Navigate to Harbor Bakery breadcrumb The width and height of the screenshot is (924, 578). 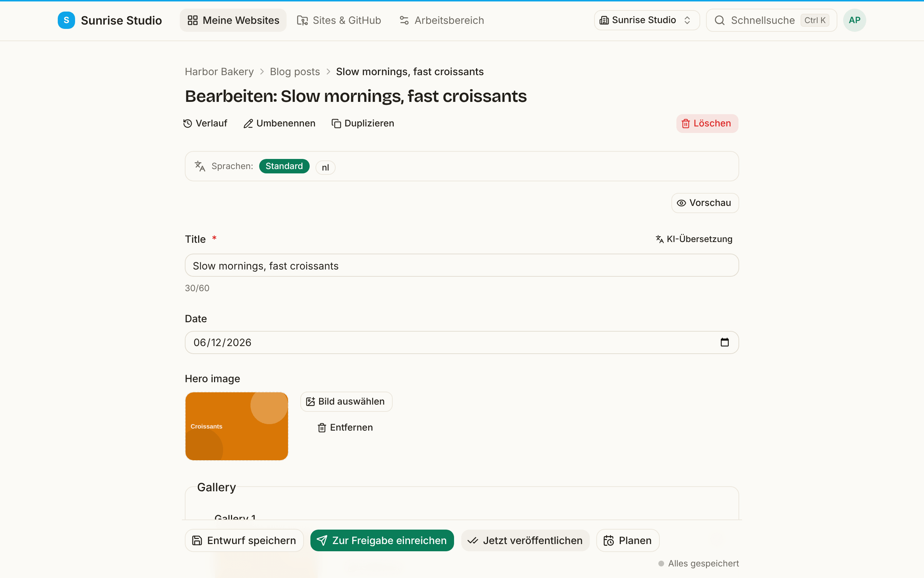219,72
